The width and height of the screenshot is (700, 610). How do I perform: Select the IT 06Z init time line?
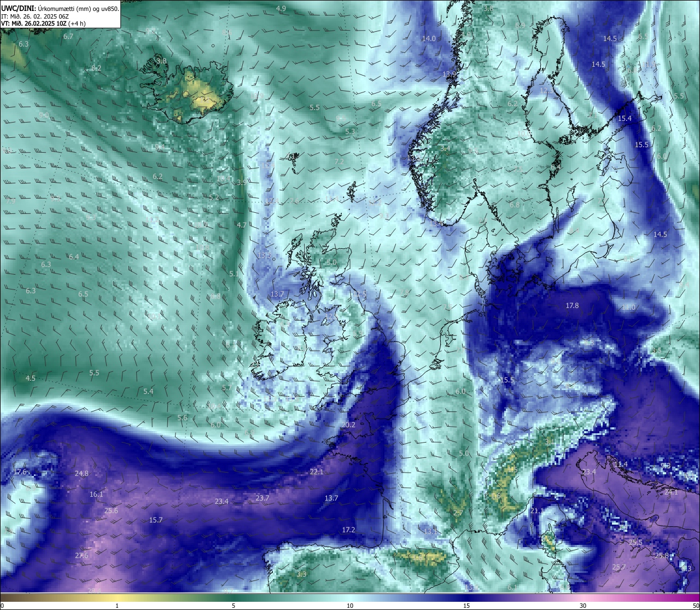[35, 16]
